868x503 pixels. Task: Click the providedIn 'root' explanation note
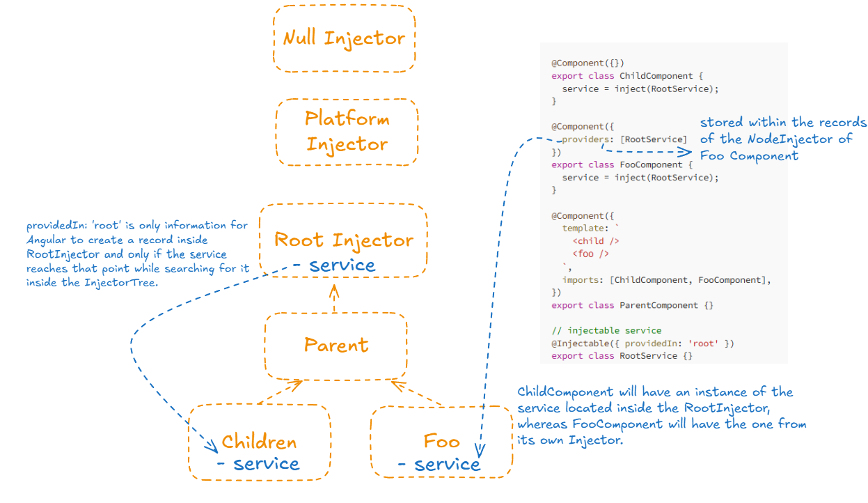(136, 254)
